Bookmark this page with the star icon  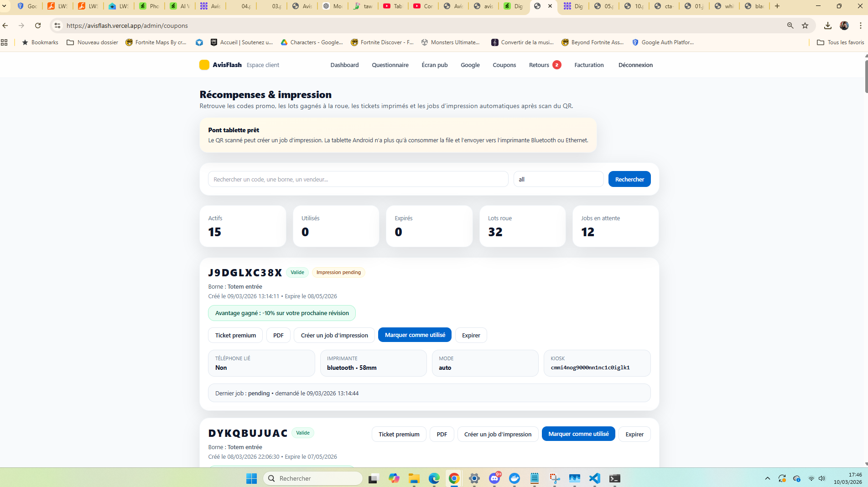tap(805, 26)
